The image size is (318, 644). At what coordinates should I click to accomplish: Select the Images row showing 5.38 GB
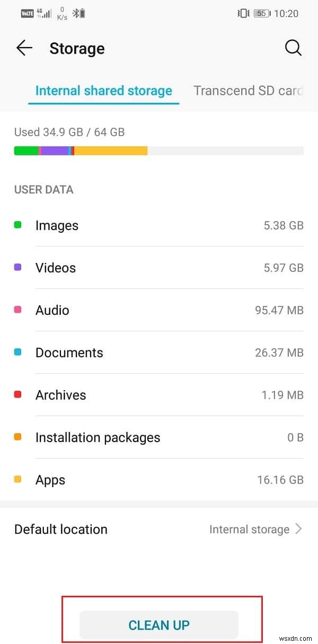(159, 225)
